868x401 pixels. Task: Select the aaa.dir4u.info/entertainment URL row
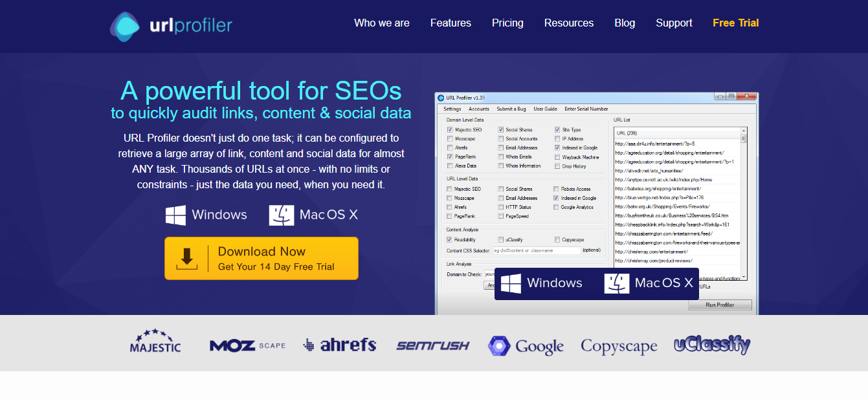tap(677, 144)
